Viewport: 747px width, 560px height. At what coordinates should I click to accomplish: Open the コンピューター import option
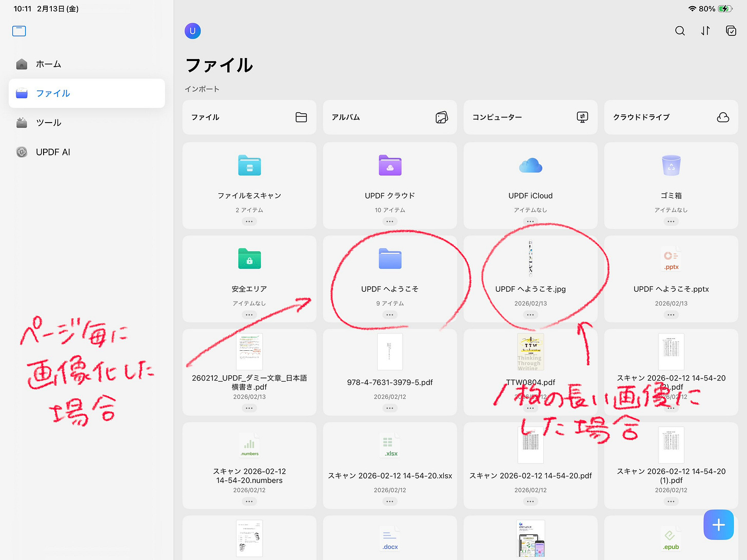click(530, 117)
